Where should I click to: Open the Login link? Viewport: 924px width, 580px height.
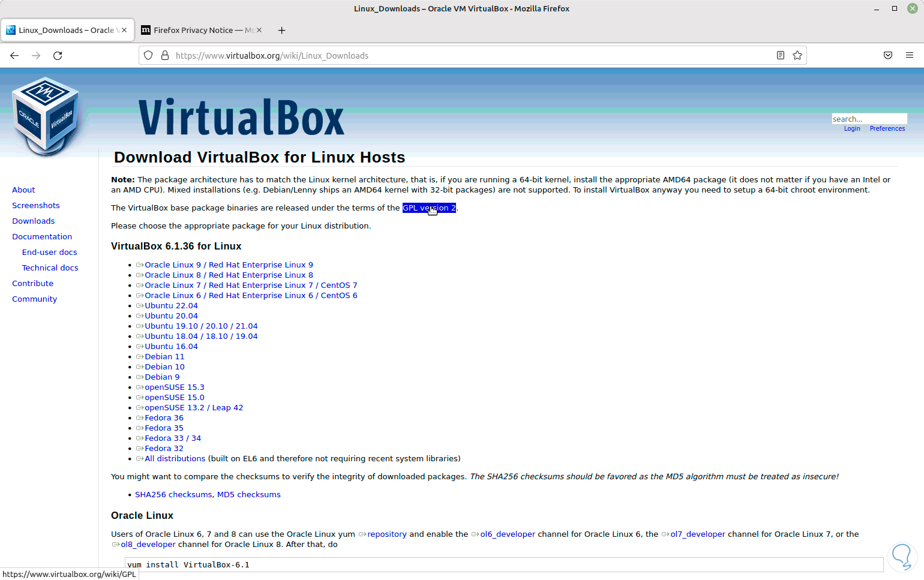852,129
